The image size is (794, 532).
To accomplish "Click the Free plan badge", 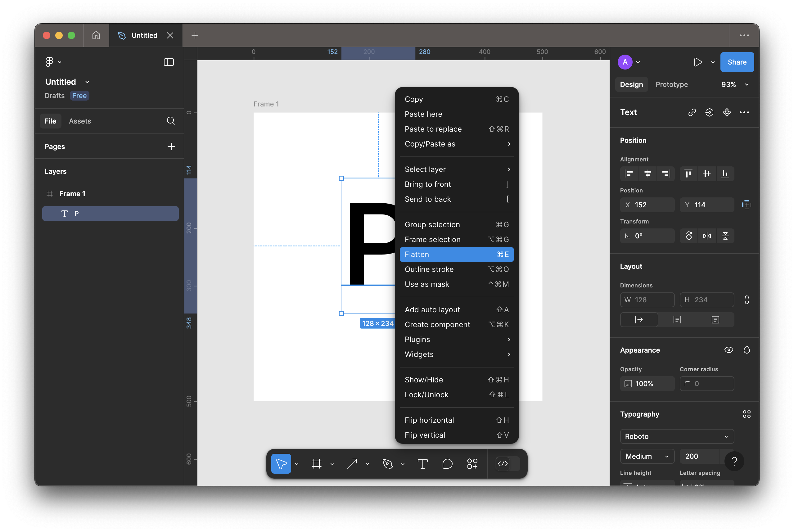I will point(79,96).
